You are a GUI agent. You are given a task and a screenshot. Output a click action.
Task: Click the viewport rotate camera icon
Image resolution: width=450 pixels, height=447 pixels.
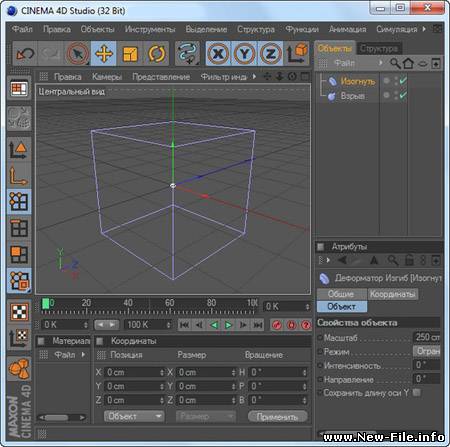click(292, 77)
